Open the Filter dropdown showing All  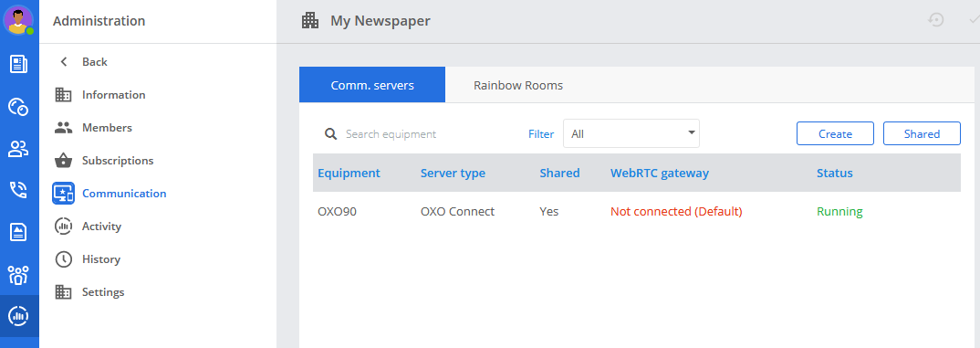click(631, 133)
